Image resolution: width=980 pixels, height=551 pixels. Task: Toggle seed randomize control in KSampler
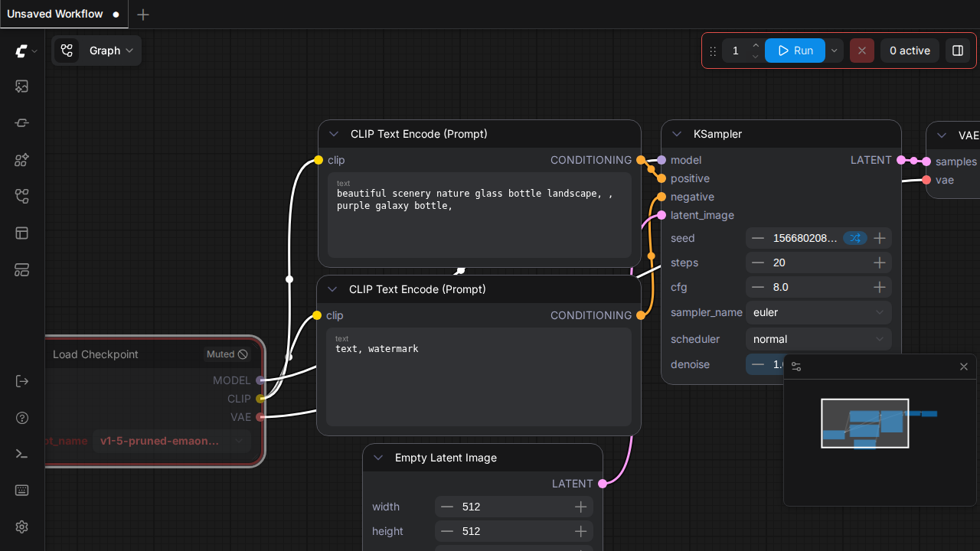854,238
